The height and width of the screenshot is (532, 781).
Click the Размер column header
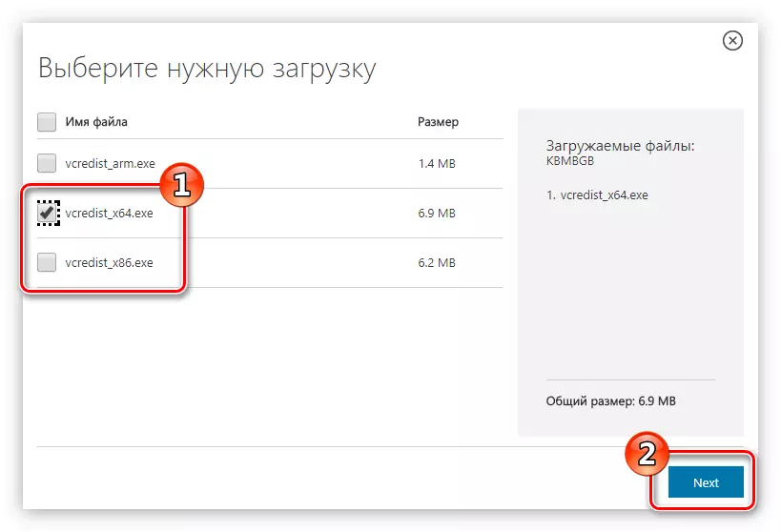pyautogui.click(x=438, y=122)
